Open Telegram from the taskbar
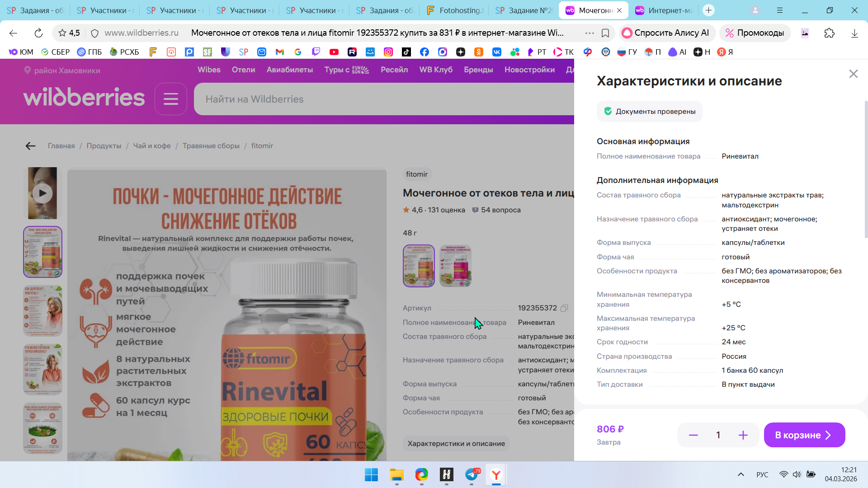This screenshot has width=868, height=488. point(472,474)
